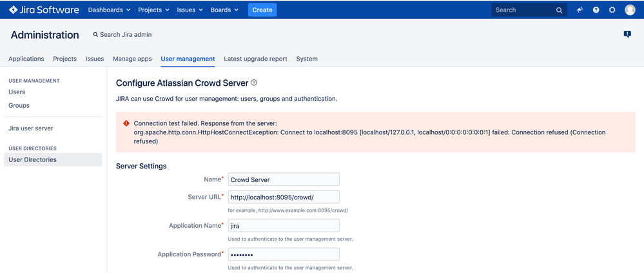Image resolution: width=644 pixels, height=273 pixels.
Task: Click the red error icon in the alert
Action: click(x=126, y=123)
